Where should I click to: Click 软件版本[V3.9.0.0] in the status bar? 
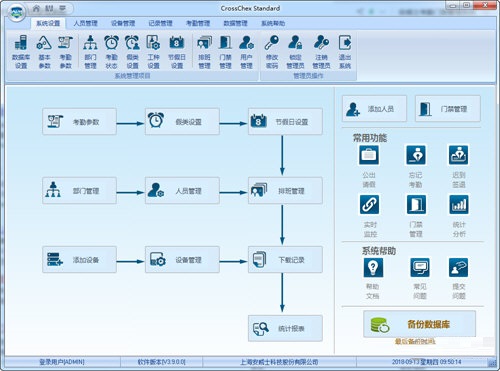pyautogui.click(x=161, y=362)
